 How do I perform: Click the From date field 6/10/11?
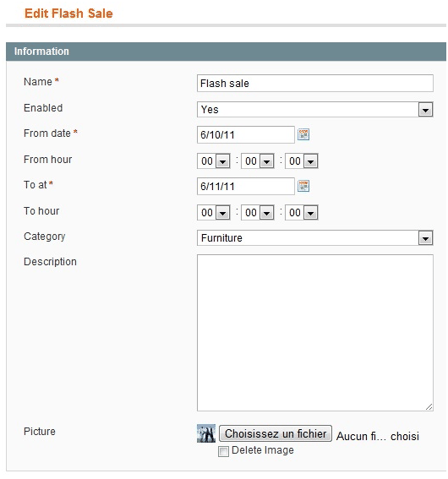pos(246,134)
